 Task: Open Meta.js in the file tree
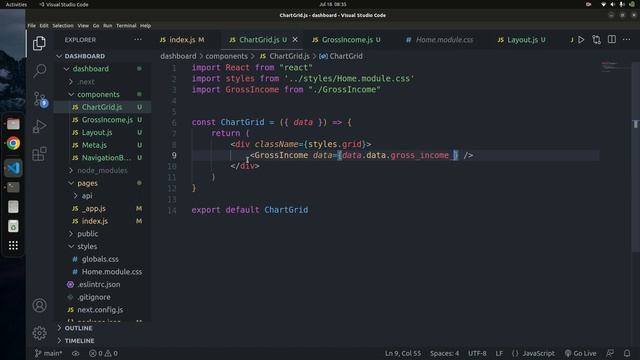point(94,145)
